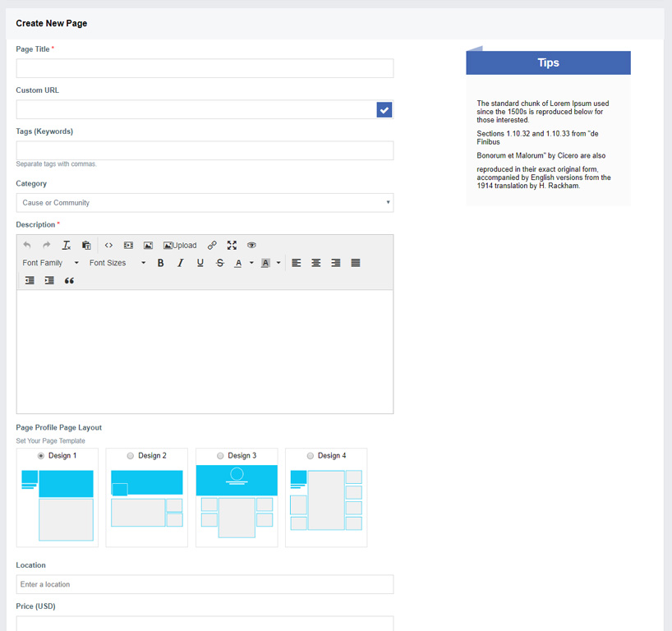Toggle the Custom URL checkbox

click(384, 109)
